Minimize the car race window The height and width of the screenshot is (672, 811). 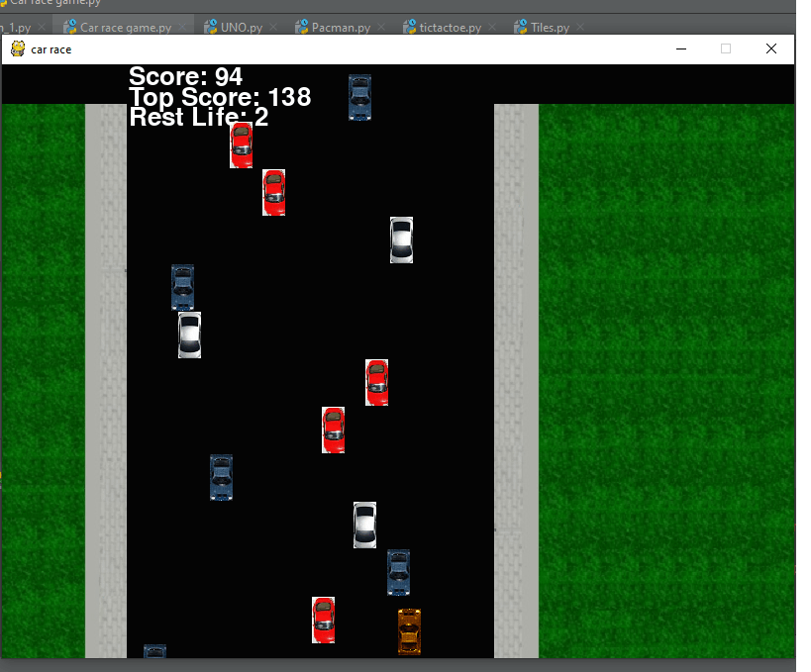pyautogui.click(x=680, y=48)
